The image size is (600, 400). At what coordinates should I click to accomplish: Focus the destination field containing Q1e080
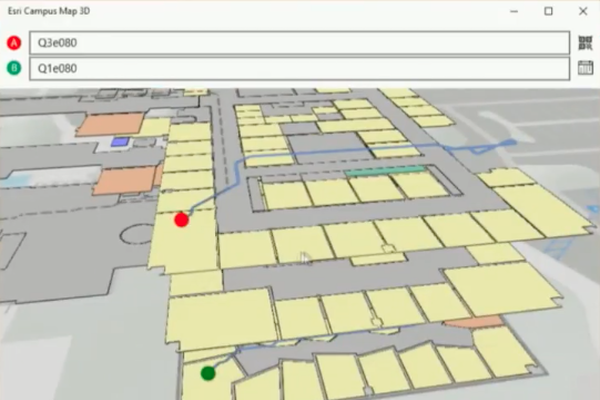coord(299,68)
